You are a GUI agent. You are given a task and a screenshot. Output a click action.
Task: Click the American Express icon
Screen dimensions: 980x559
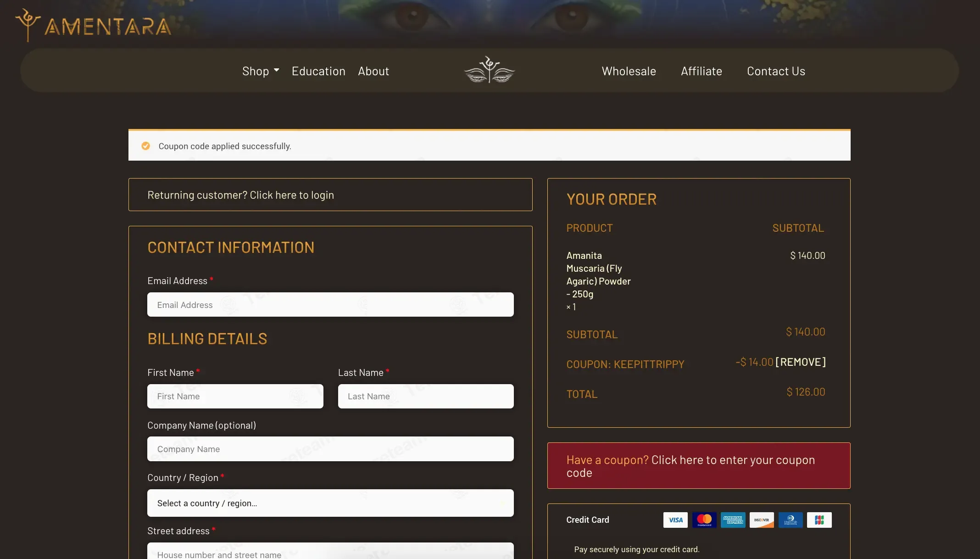pyautogui.click(x=733, y=520)
